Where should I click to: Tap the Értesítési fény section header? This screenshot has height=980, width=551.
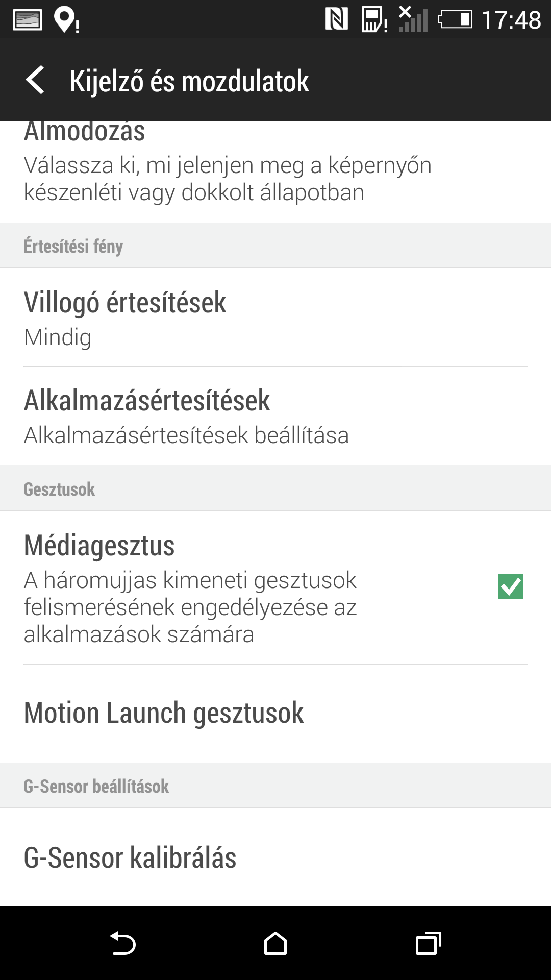pos(73,246)
